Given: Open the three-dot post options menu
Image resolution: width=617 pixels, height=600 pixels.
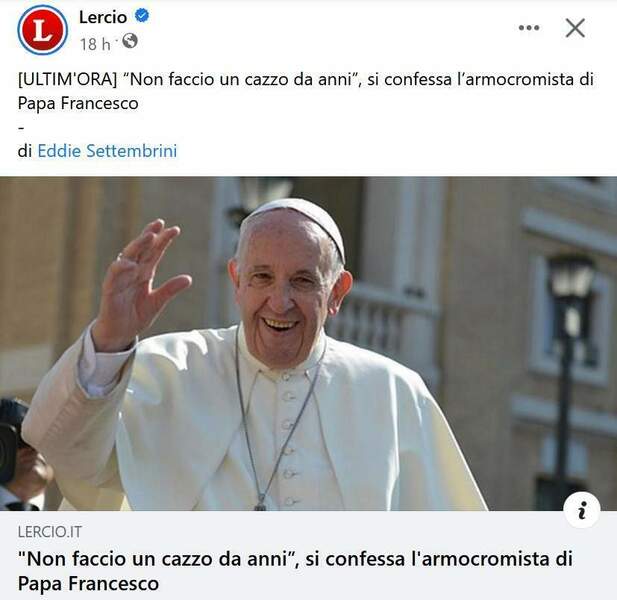Looking at the screenshot, I should click(529, 28).
